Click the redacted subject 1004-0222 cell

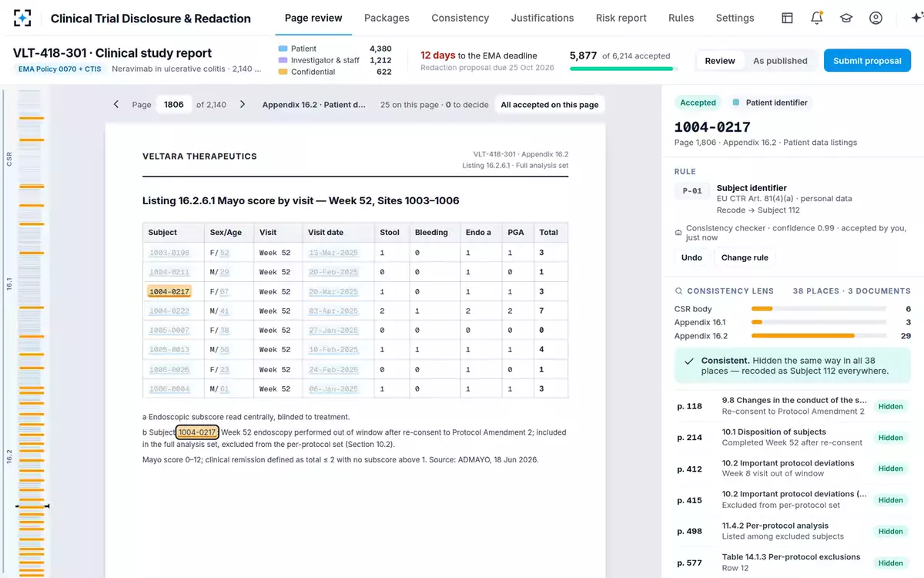[x=169, y=311]
